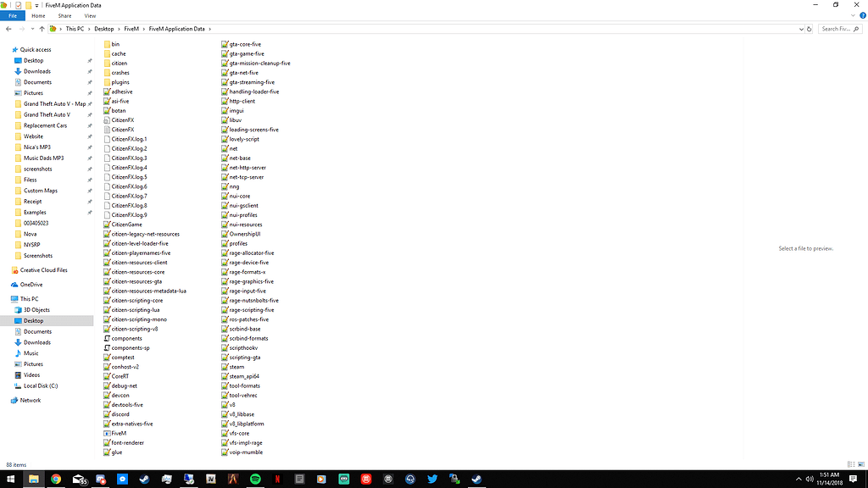
Task: Expand the chevron after This PC in the address bar
Action: coord(88,29)
